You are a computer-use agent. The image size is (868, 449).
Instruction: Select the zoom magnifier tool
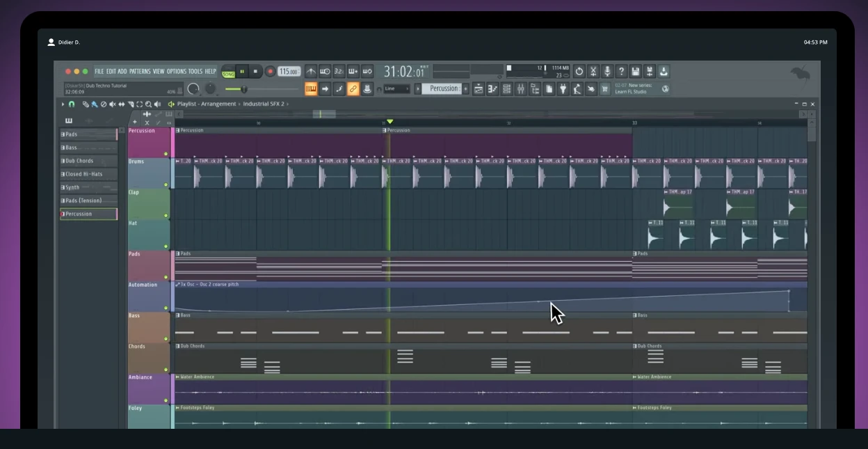coord(148,104)
